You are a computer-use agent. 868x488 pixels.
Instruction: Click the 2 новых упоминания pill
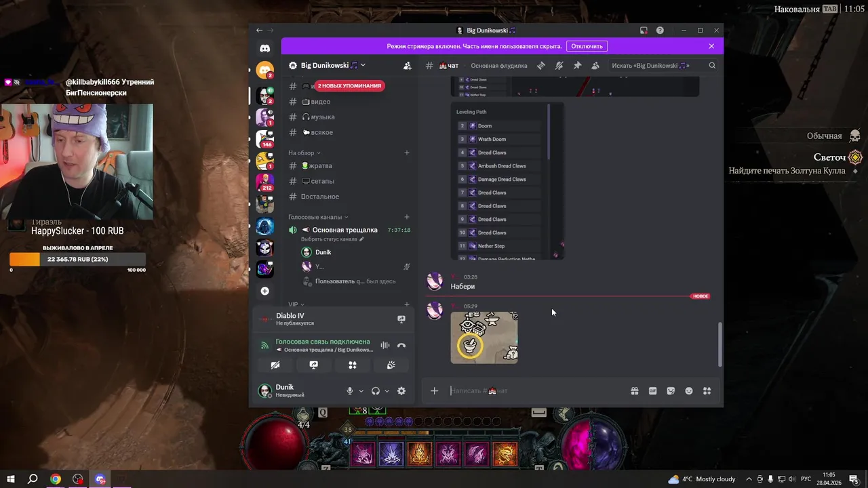(349, 86)
